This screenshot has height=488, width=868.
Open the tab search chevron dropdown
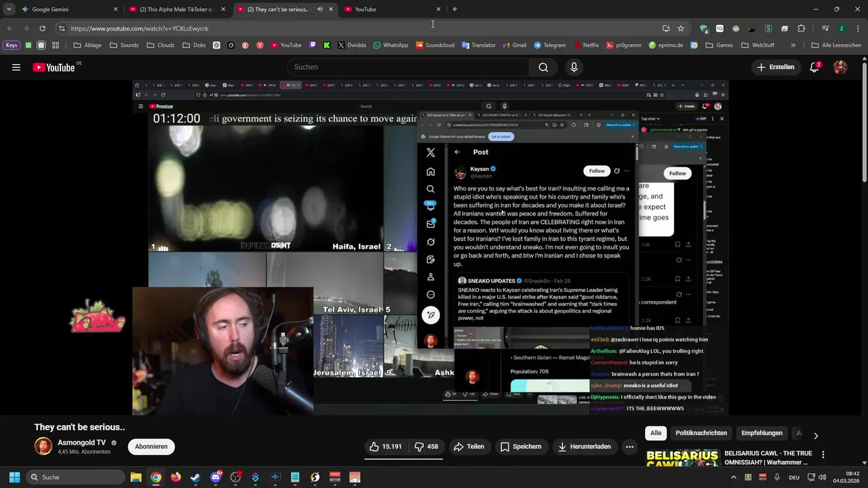pyautogui.click(x=9, y=9)
